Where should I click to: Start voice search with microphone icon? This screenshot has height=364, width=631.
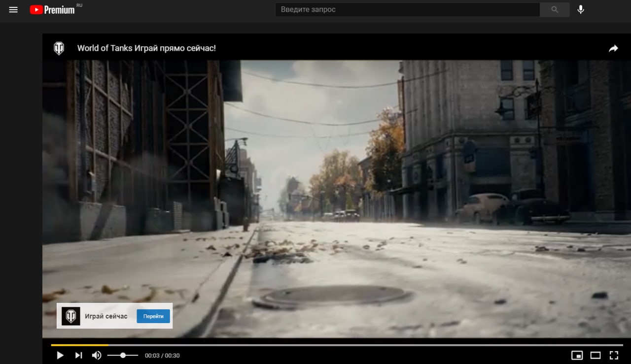point(581,9)
